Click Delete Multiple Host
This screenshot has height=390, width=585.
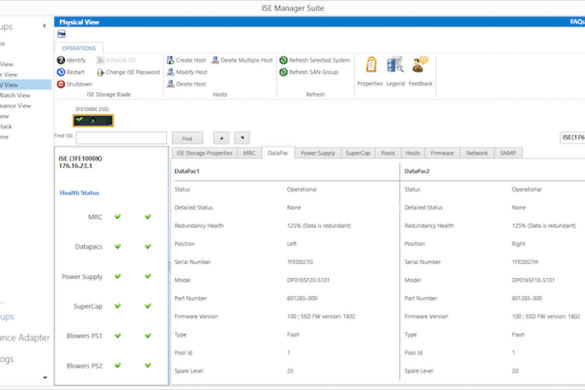click(242, 60)
